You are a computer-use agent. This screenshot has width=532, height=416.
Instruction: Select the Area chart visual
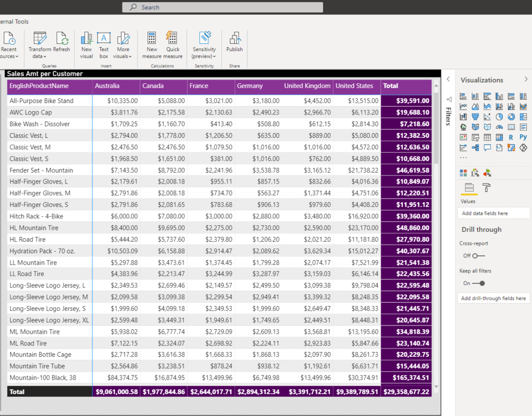pyautogui.click(x=475, y=107)
